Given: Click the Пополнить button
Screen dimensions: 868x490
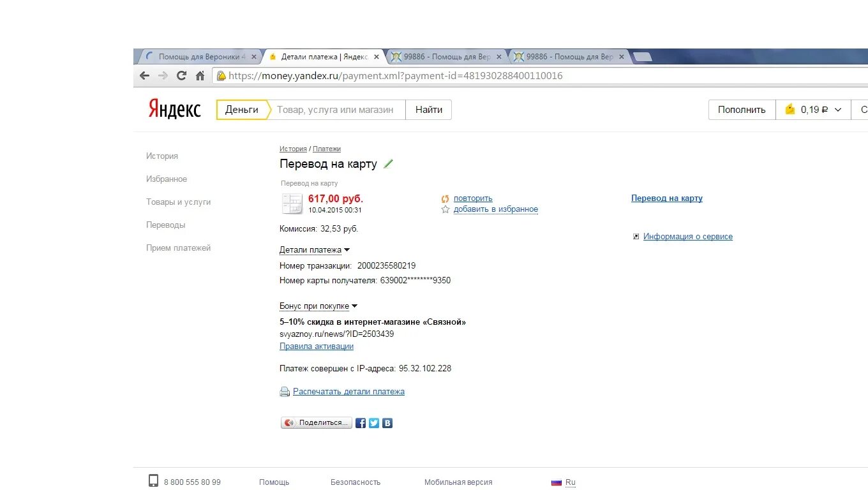Looking at the screenshot, I should 742,110.
